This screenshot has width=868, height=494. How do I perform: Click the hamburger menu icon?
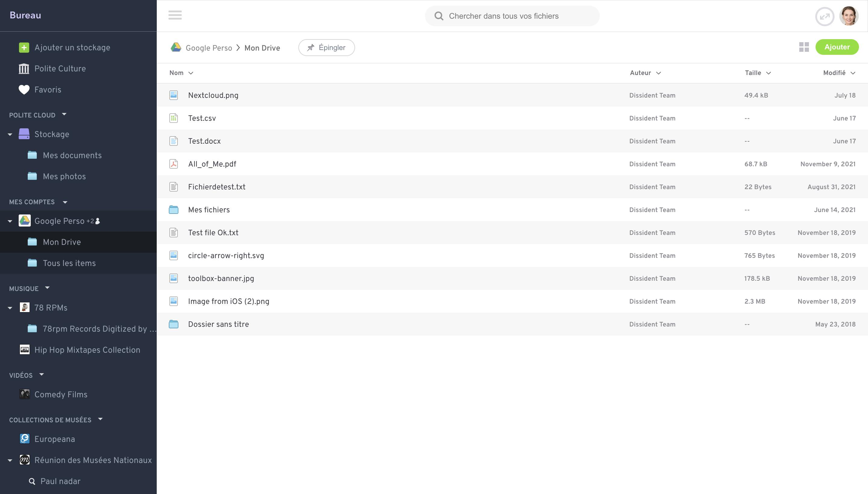(175, 15)
